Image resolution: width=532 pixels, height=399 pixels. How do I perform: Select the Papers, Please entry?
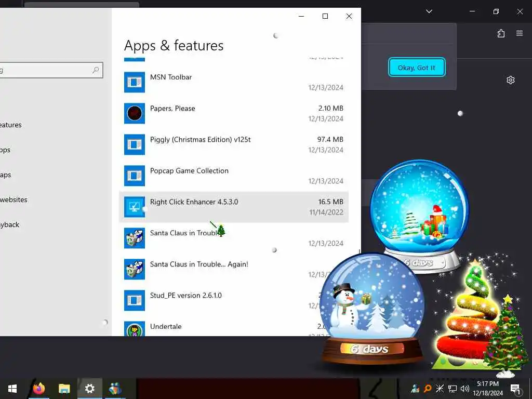[234, 113]
